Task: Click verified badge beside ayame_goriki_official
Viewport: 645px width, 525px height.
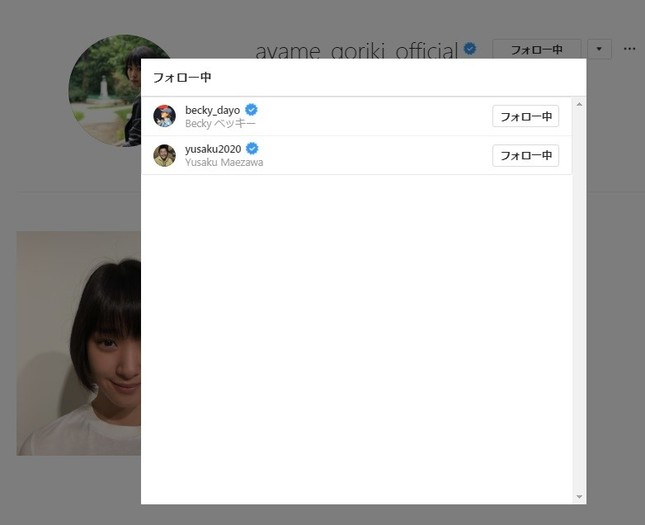Action: (x=469, y=48)
